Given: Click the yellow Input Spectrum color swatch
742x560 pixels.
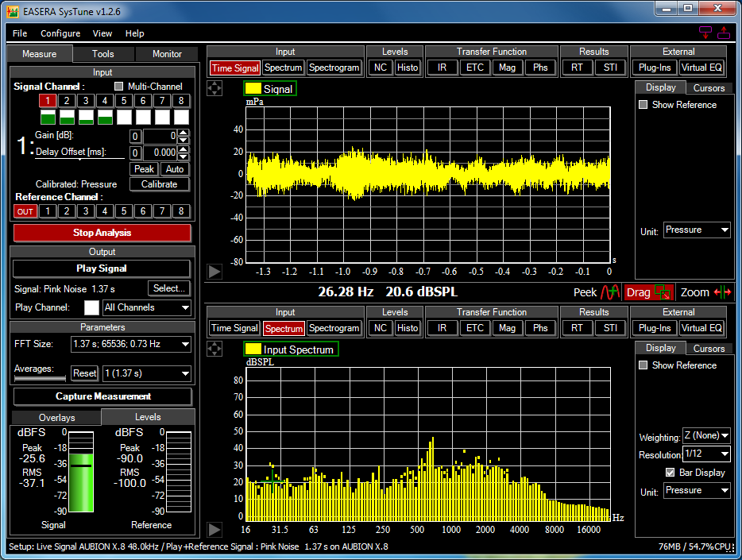Looking at the screenshot, I should (253, 350).
